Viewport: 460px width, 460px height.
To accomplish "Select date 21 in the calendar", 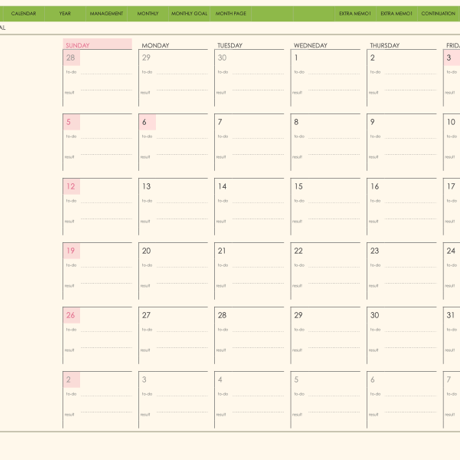I will point(222,251).
